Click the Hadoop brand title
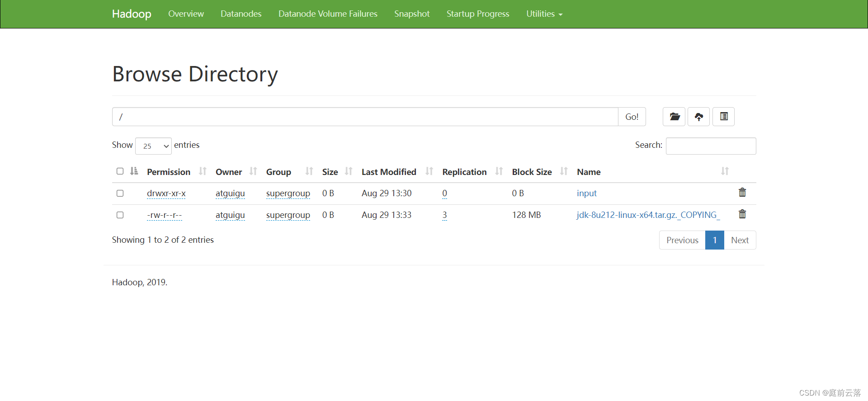The height and width of the screenshot is (401, 868). click(x=132, y=14)
